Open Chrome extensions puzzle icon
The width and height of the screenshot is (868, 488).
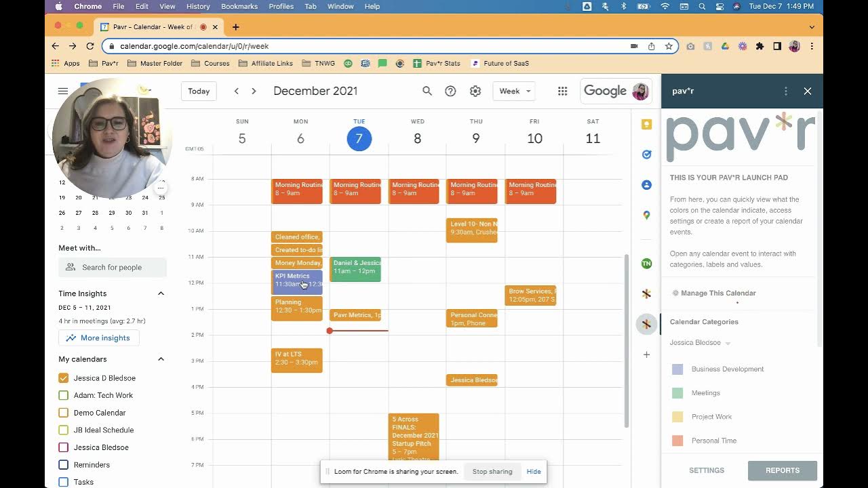point(759,46)
